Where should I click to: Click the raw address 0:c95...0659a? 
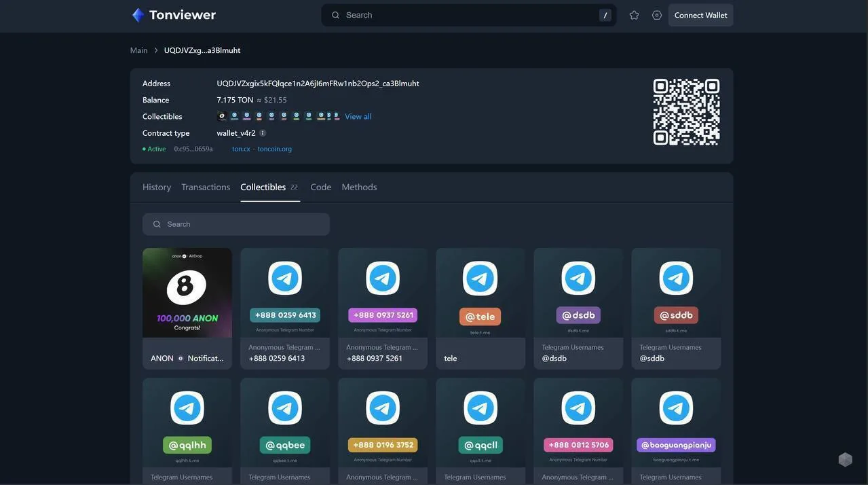pyautogui.click(x=193, y=149)
